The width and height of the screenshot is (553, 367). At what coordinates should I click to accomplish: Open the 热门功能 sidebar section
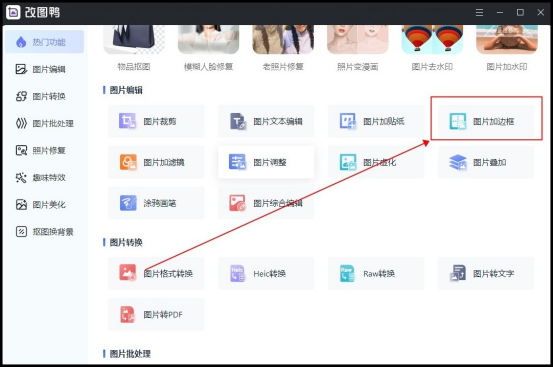[x=44, y=42]
